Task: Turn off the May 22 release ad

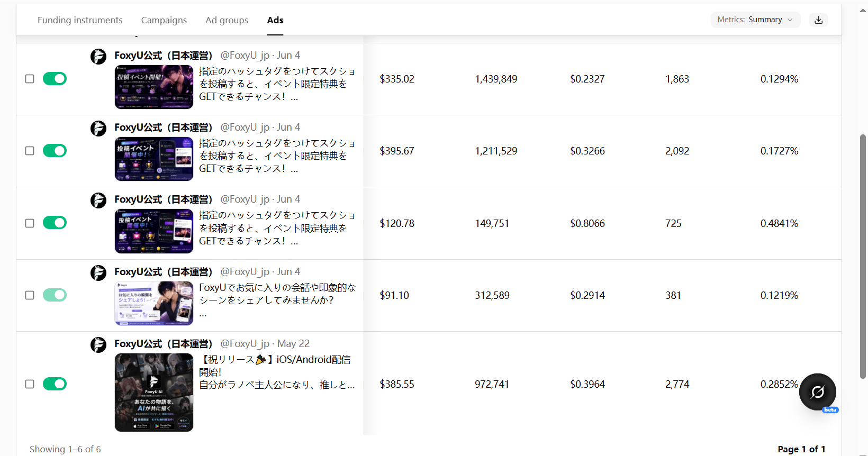Action: click(55, 384)
